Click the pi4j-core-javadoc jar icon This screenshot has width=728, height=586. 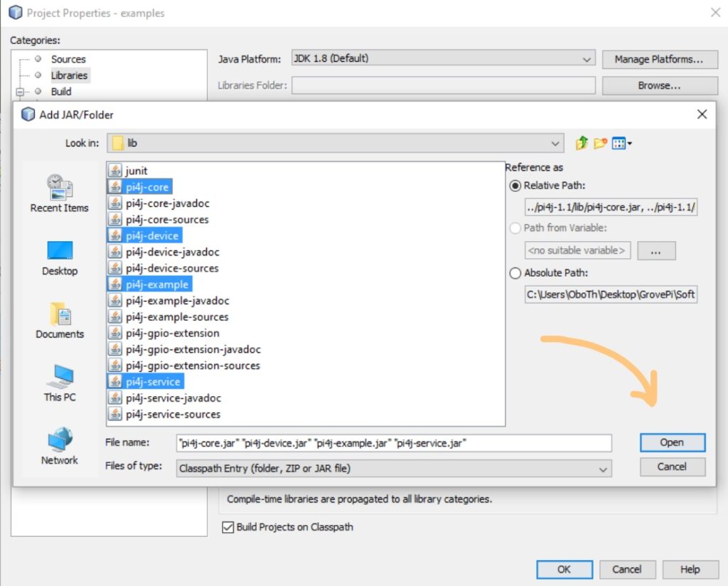point(115,203)
